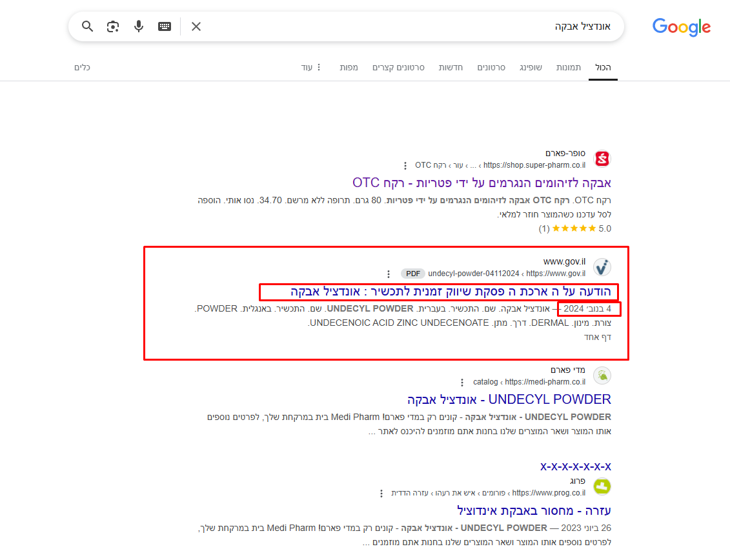Screen dimensions: 730x560
Task: Open options menu for gov.il result
Action: [389, 274]
